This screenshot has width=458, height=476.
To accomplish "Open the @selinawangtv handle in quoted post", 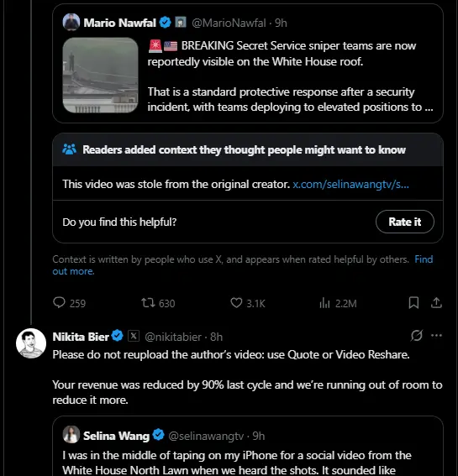I will tap(206, 436).
